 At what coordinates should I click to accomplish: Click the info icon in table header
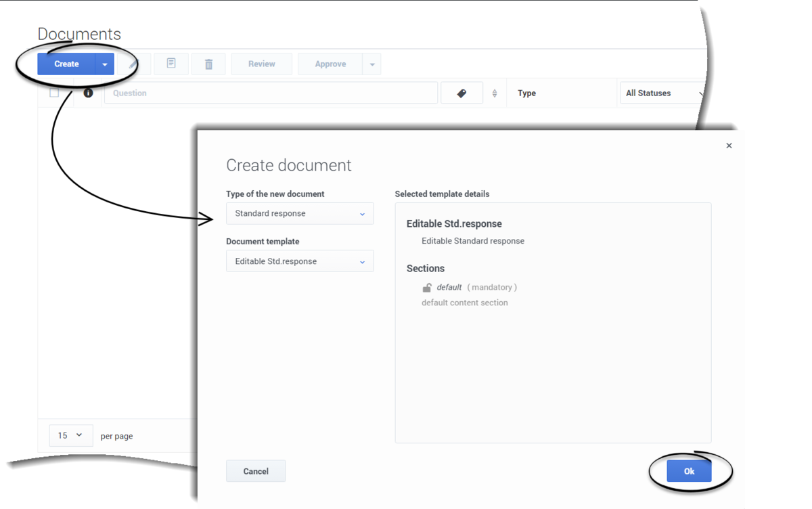point(88,93)
